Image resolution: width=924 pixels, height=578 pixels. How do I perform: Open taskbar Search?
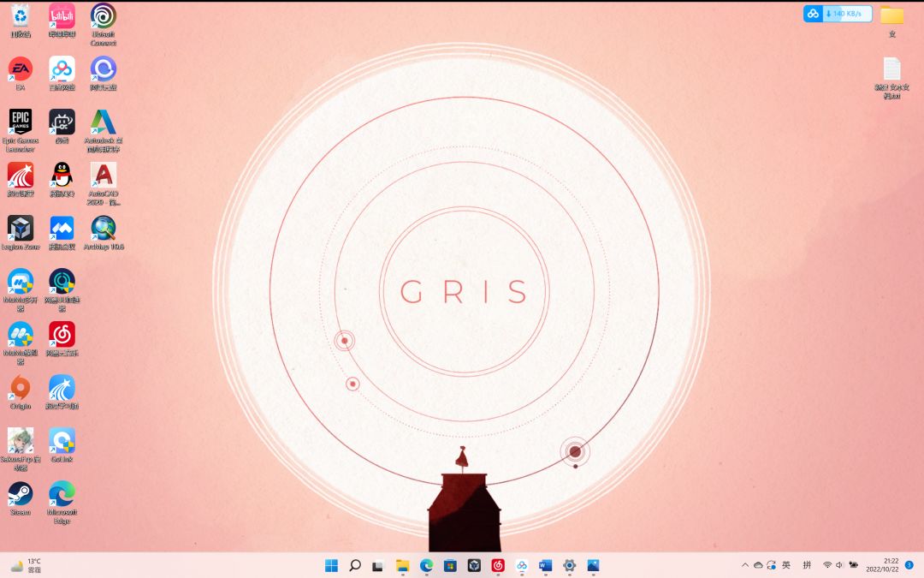coord(355,566)
